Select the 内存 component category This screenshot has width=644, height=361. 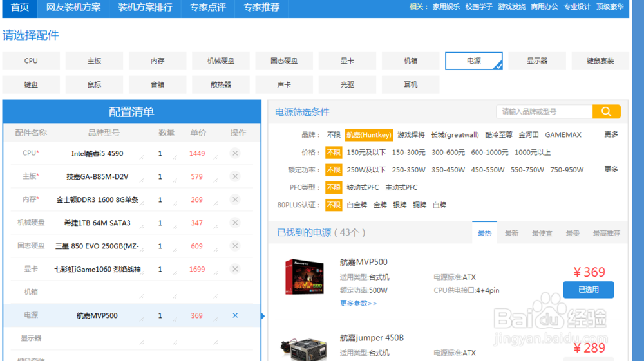coord(157,60)
